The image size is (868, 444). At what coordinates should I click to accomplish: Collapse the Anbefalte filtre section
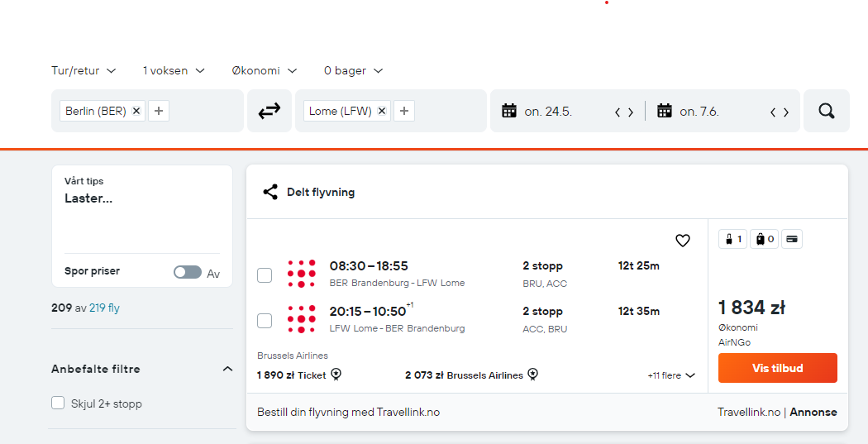(227, 369)
